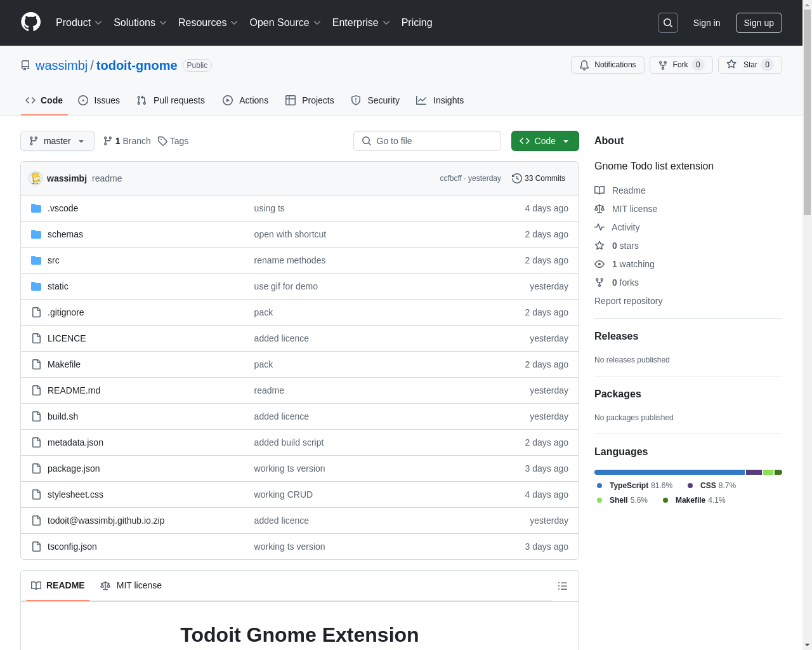Click the eye icon beside watching
Viewport: 812px width, 650px height.
[x=599, y=264]
